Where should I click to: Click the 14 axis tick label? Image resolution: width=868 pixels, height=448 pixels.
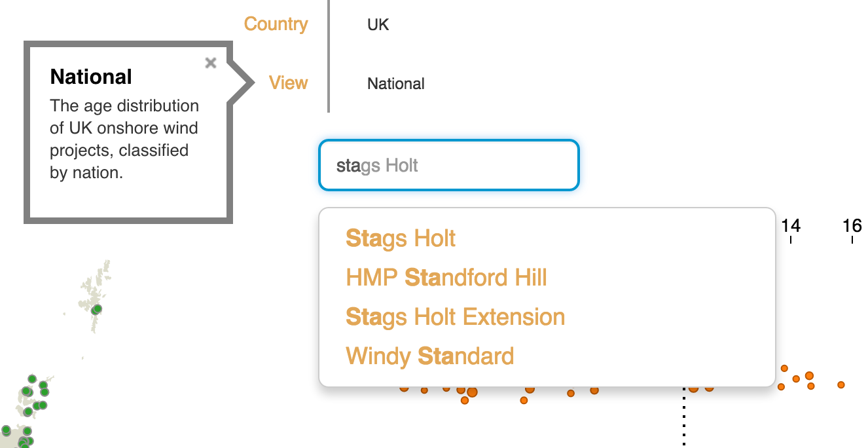click(791, 227)
